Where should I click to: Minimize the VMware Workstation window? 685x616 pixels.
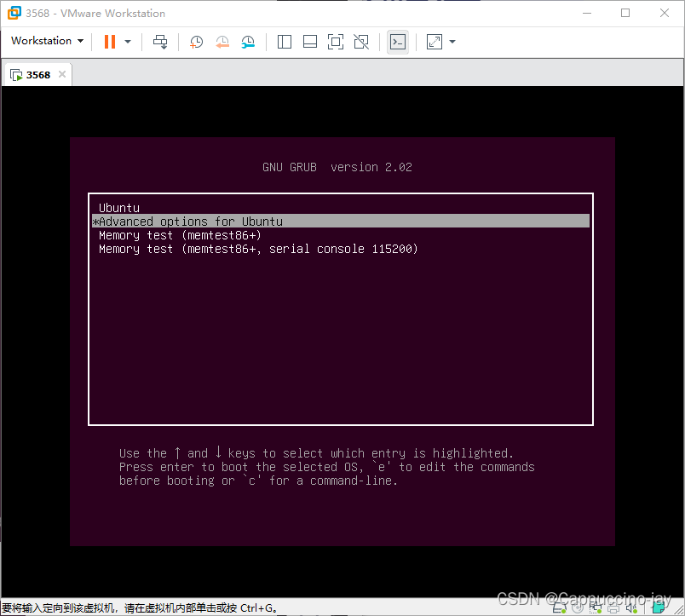click(587, 13)
